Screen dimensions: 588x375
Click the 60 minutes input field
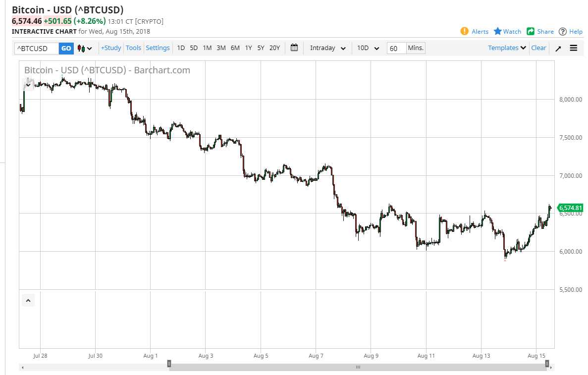click(396, 48)
